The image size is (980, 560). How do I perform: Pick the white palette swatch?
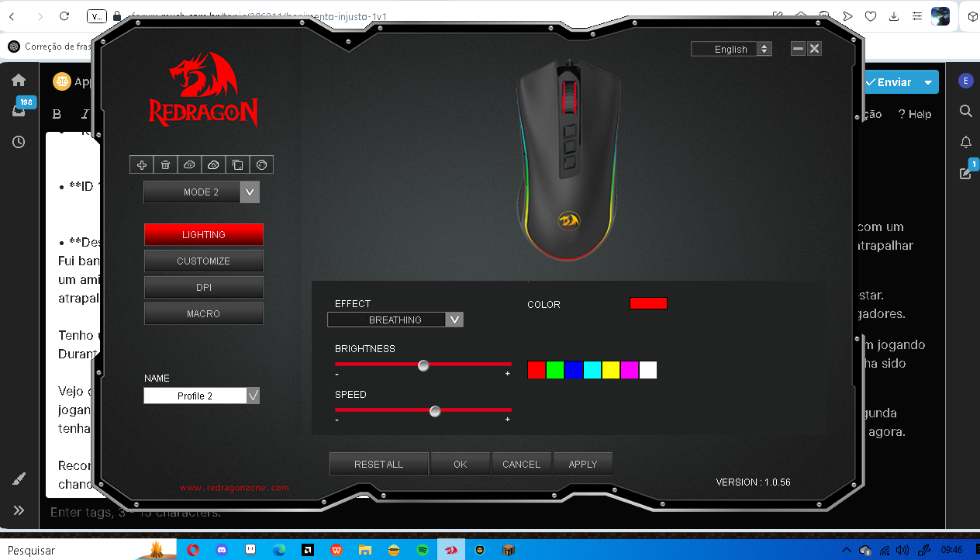pyautogui.click(x=648, y=370)
